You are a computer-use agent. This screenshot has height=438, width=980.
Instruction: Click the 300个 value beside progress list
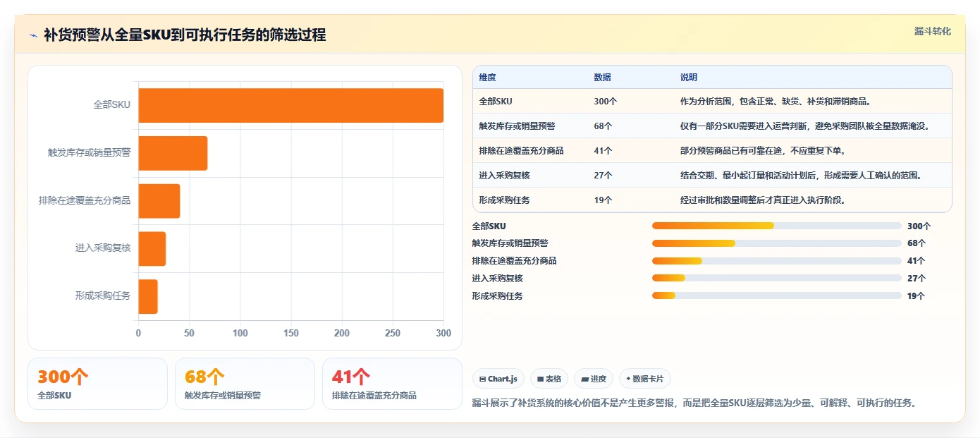[x=919, y=226]
